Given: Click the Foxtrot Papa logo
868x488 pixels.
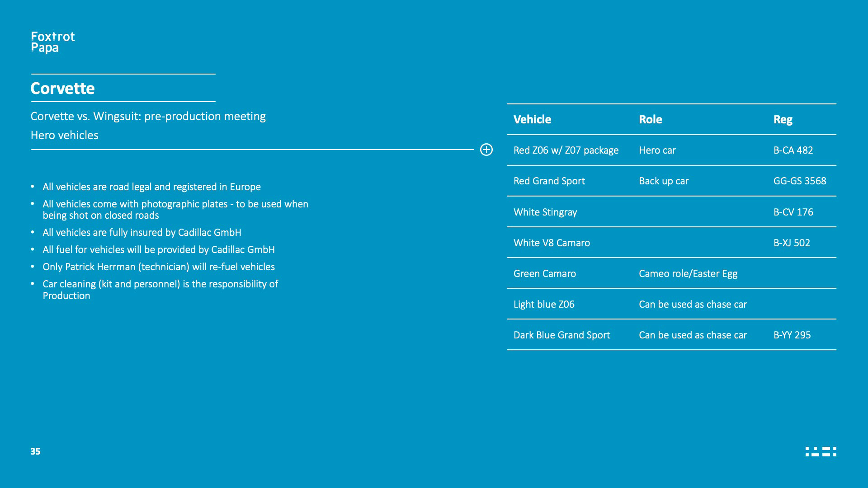Looking at the screenshot, I should pos(52,42).
